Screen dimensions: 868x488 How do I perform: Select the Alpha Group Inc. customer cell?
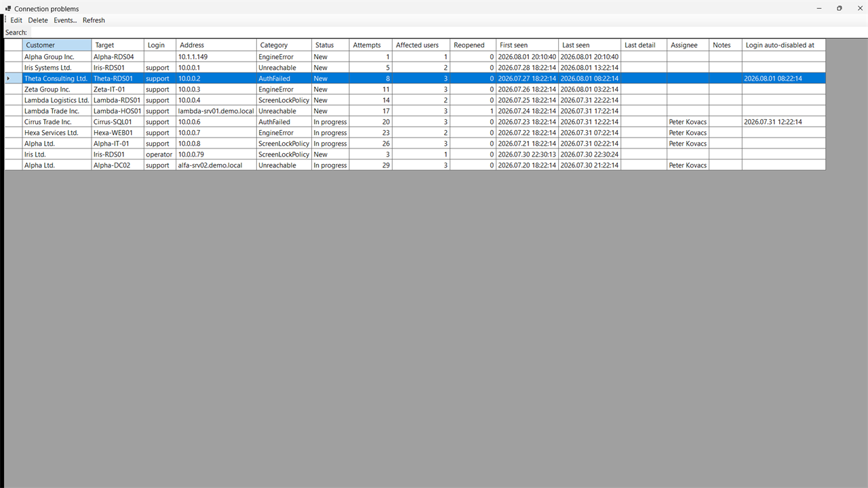coord(57,57)
